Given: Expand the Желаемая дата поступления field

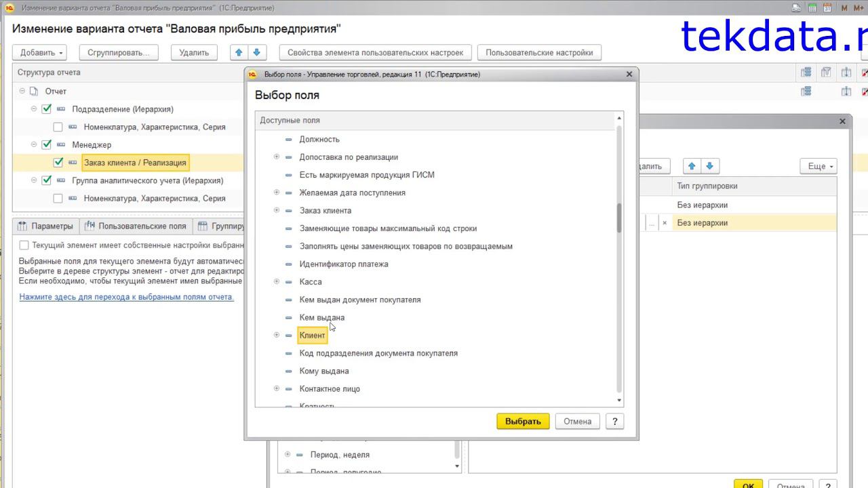Looking at the screenshot, I should click(x=277, y=192).
